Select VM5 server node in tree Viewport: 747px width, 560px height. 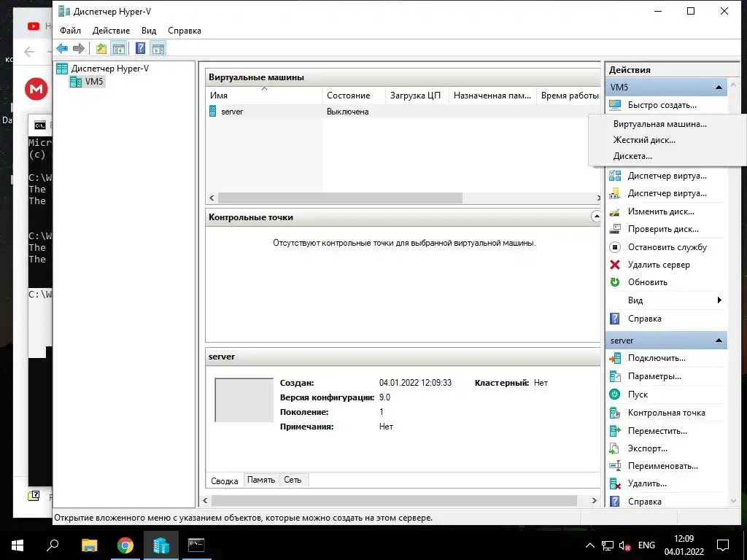point(87,82)
